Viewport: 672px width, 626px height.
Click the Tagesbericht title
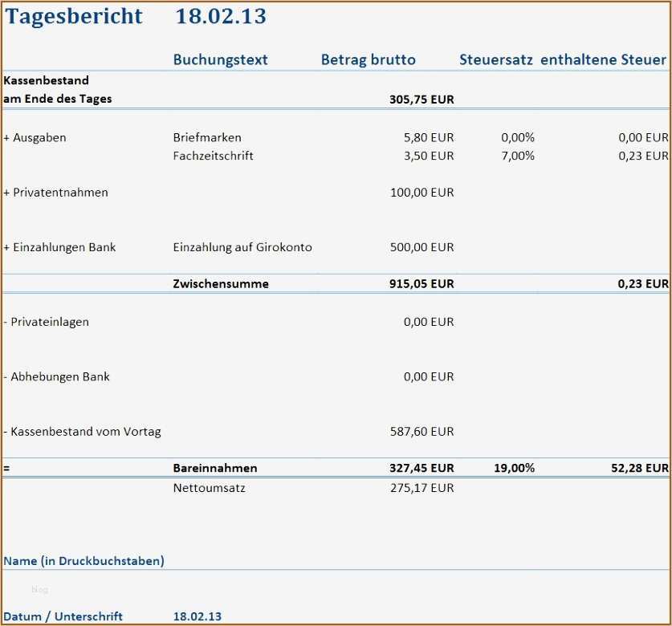(x=73, y=16)
